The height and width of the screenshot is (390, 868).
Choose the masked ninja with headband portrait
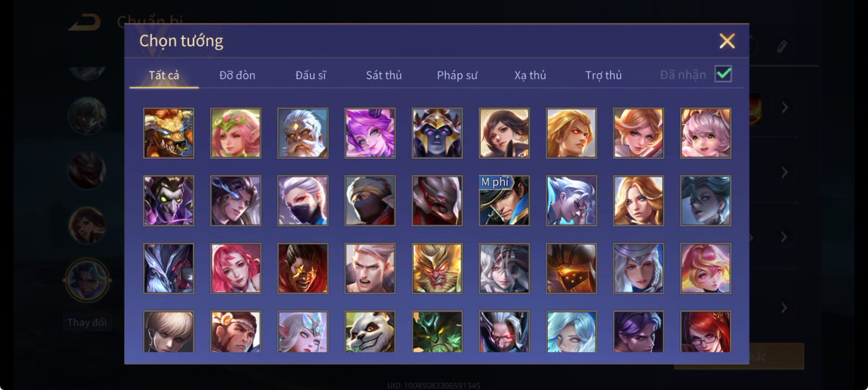370,200
